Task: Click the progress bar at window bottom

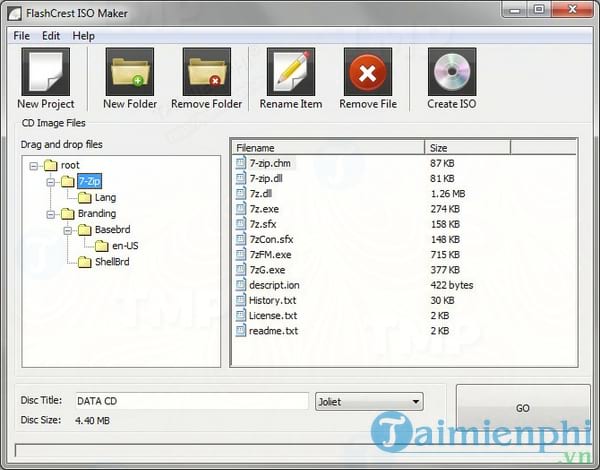Action: [302, 450]
